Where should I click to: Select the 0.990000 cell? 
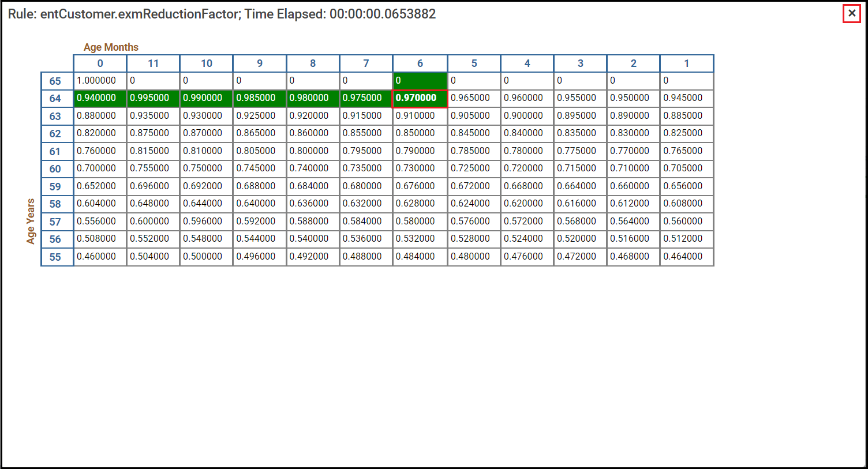click(x=206, y=99)
